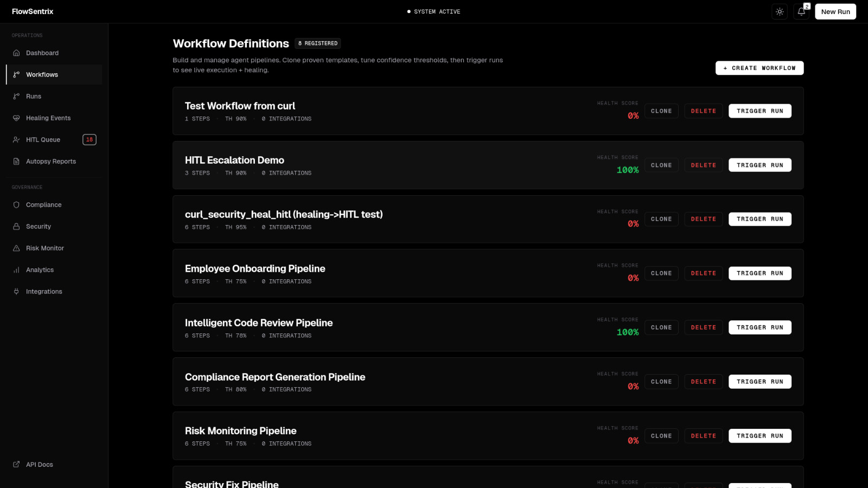Trigger run for Compliance Report Generation Pipeline
The height and width of the screenshot is (488, 868).
(760, 382)
